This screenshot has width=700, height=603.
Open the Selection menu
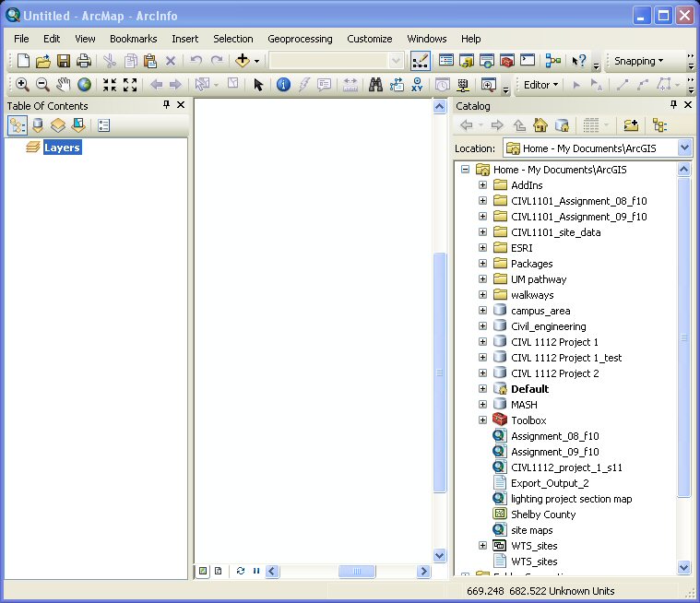pos(233,39)
